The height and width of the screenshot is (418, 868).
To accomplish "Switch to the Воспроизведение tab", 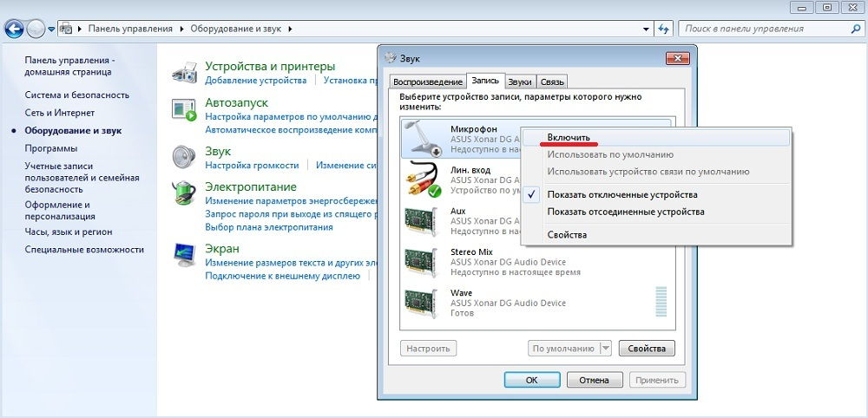I will (427, 82).
